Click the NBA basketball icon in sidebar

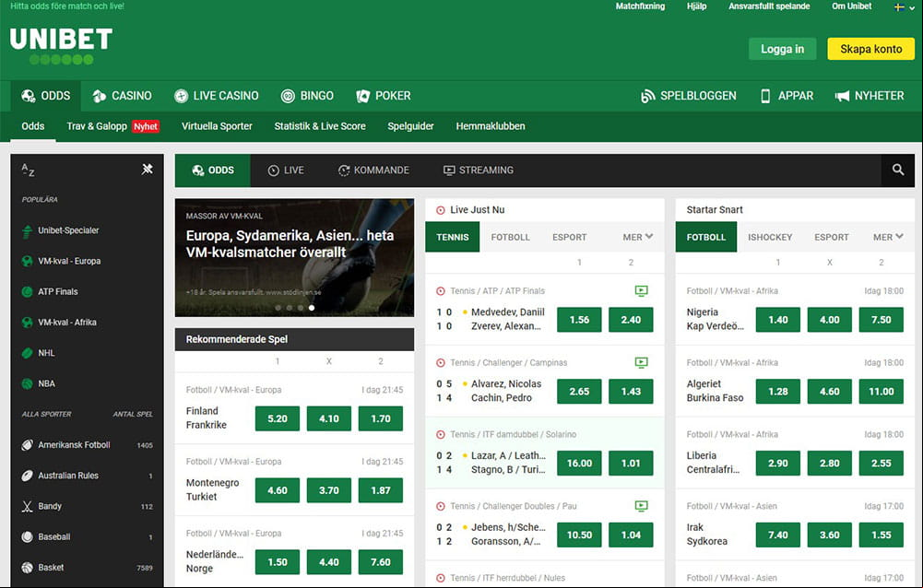27,383
